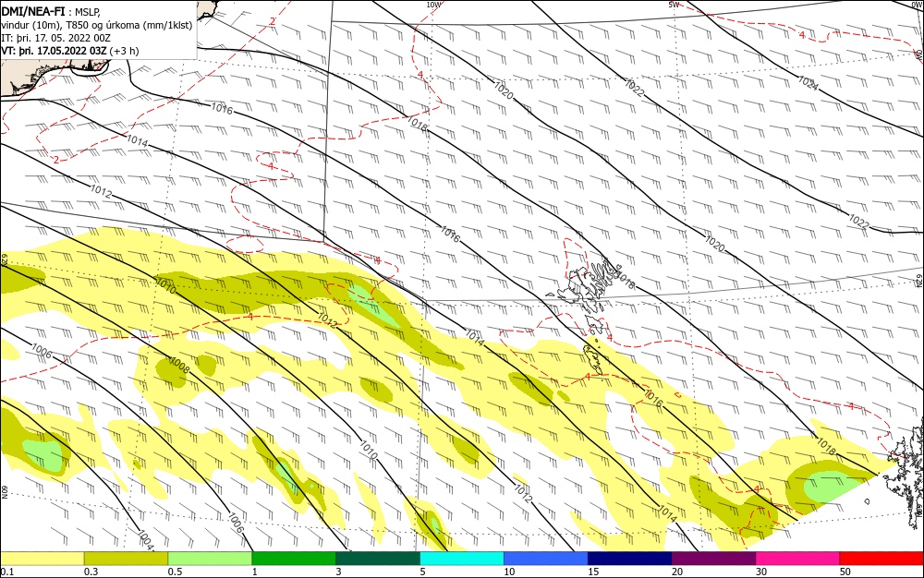The image size is (924, 578).
Task: Click the olive 0.3–0.5 legend swatch
Action: (x=126, y=559)
